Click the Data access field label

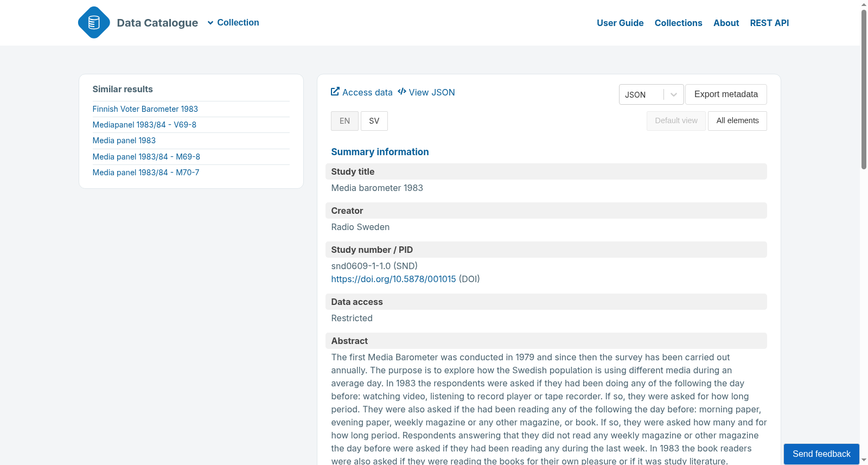(x=357, y=302)
